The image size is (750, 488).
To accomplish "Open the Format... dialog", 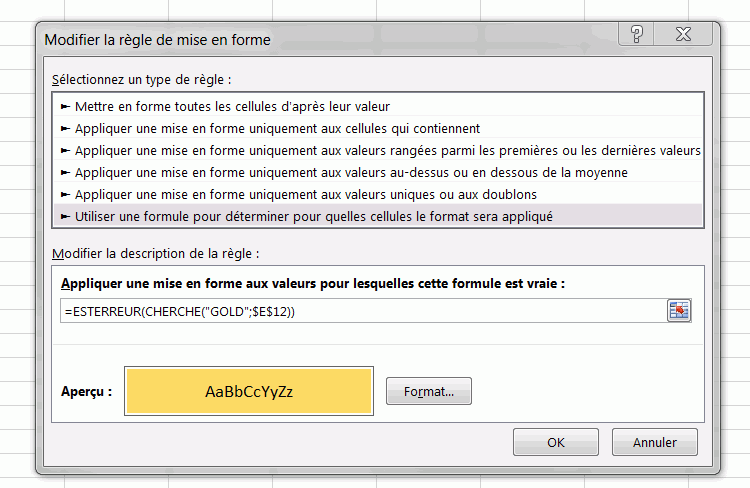I will (428, 392).
